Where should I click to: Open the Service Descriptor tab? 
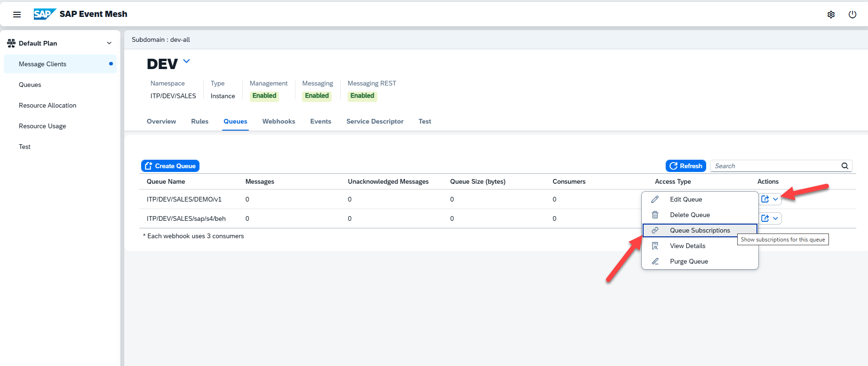[x=374, y=121]
